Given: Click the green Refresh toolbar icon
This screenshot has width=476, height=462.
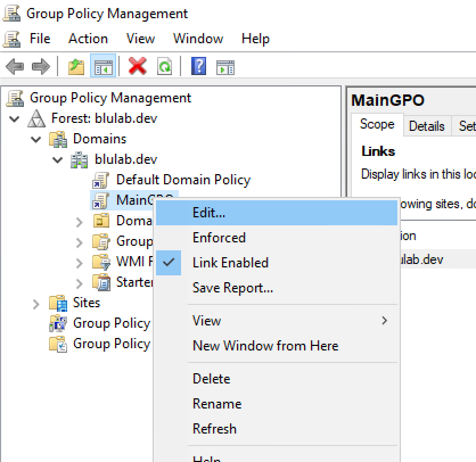Looking at the screenshot, I should (165, 66).
